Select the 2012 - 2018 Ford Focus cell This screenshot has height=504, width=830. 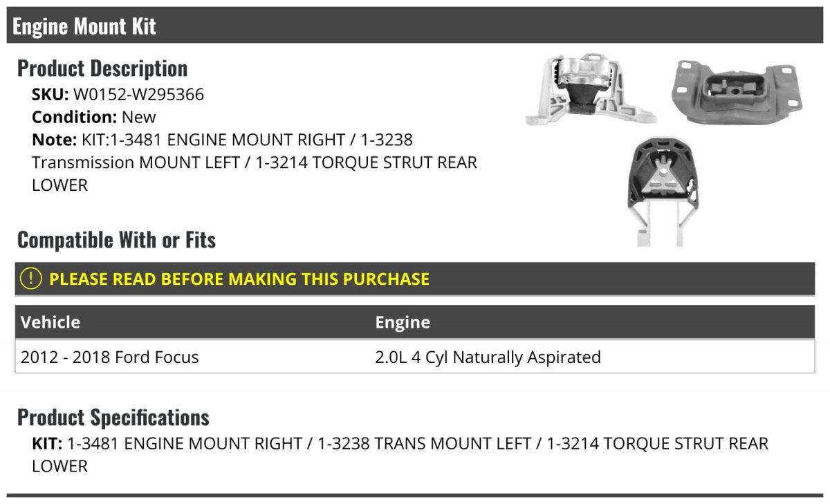tap(110, 357)
